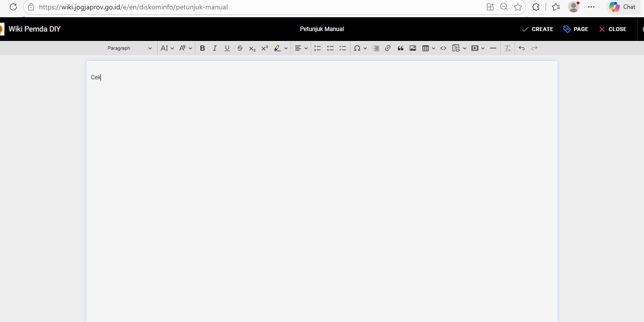Click the CREATE button
644x322 pixels.
point(538,29)
